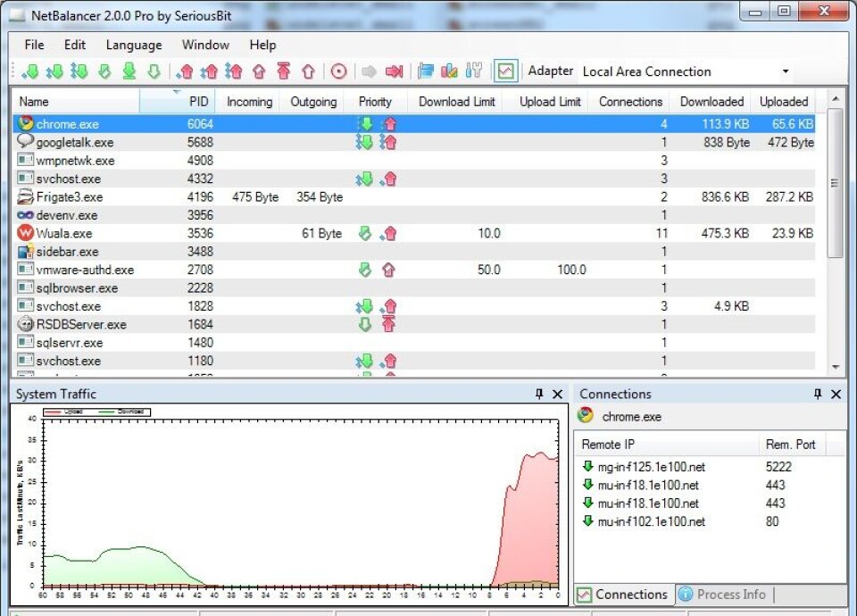Sort by the Name column header
The image size is (857, 616).
tap(76, 102)
